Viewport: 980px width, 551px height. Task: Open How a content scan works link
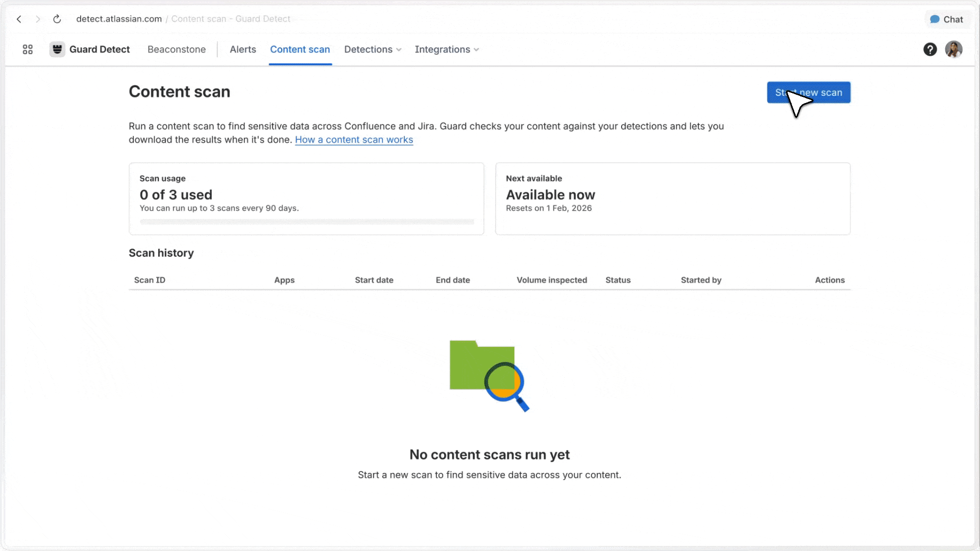354,140
